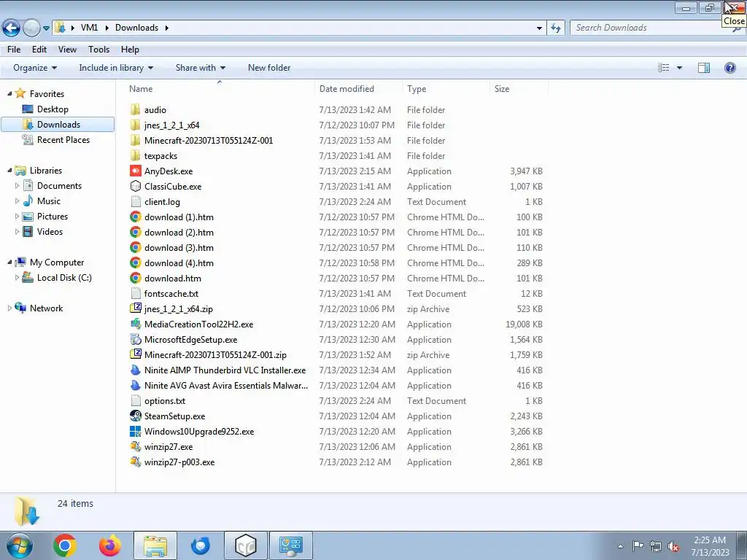The width and height of the screenshot is (747, 560).
Task: Select the fontscache.txt file name
Action: 171,293
